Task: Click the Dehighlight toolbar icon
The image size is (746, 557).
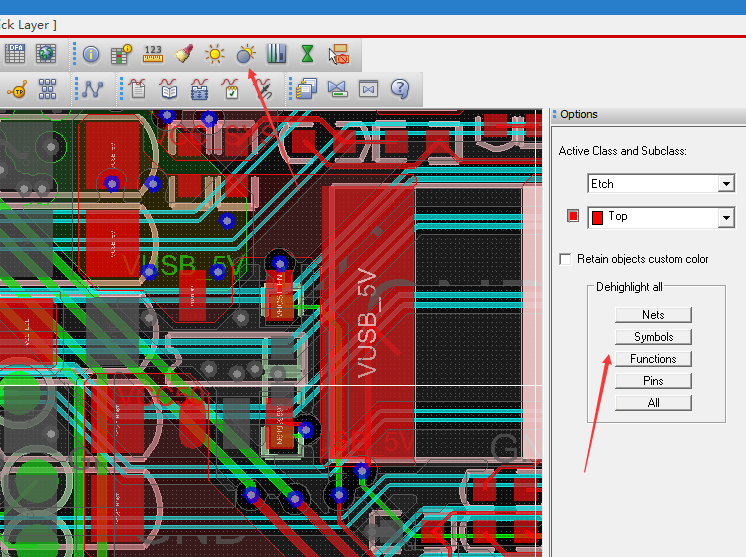Action: [246, 54]
